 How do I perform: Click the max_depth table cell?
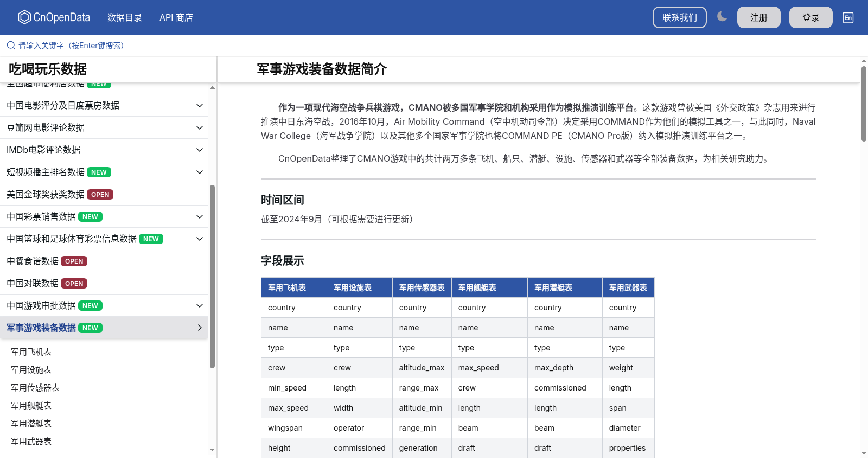point(565,368)
